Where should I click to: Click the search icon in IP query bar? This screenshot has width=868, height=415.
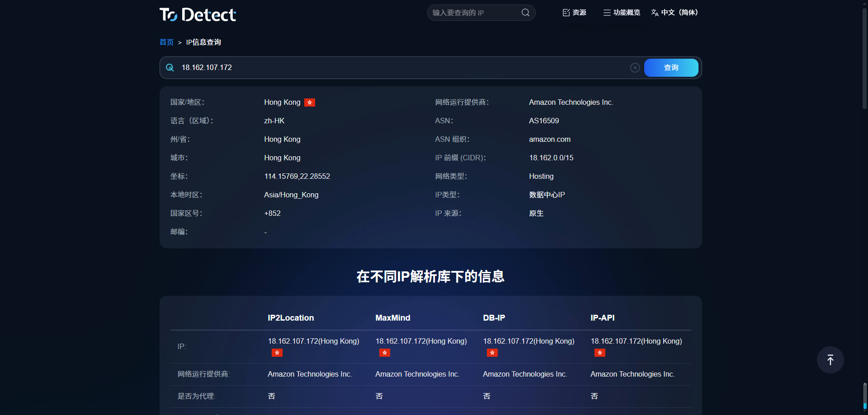(x=170, y=68)
